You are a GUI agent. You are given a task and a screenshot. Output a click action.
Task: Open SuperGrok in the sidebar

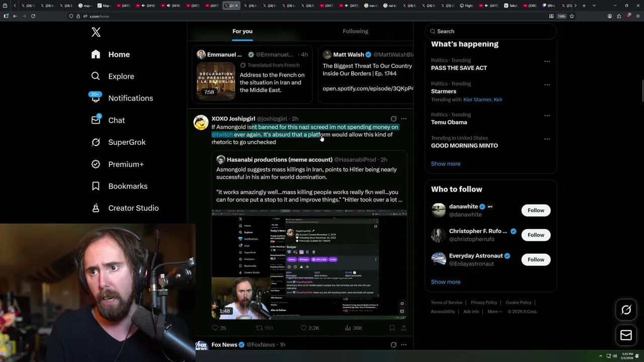pyautogui.click(x=118, y=142)
